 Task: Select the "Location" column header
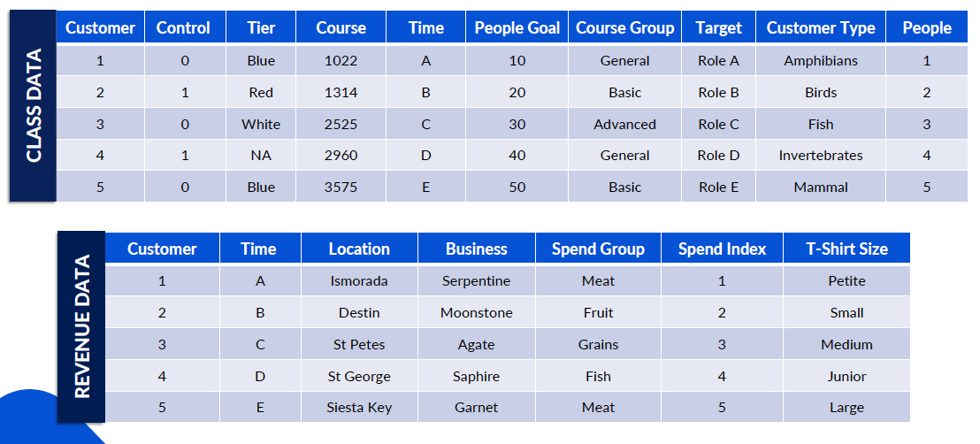click(x=359, y=249)
